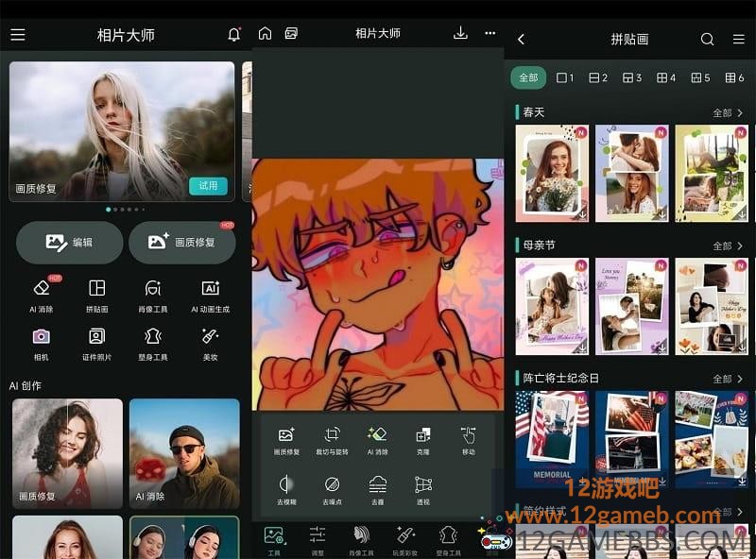Open the three-dot more options menu
This screenshot has width=756, height=559.
(490, 33)
